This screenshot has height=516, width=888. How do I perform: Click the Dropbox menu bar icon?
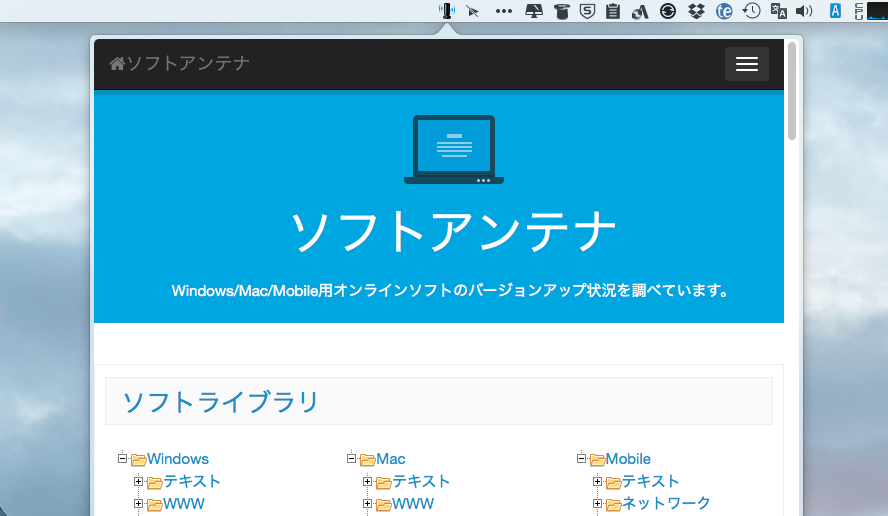pos(697,11)
